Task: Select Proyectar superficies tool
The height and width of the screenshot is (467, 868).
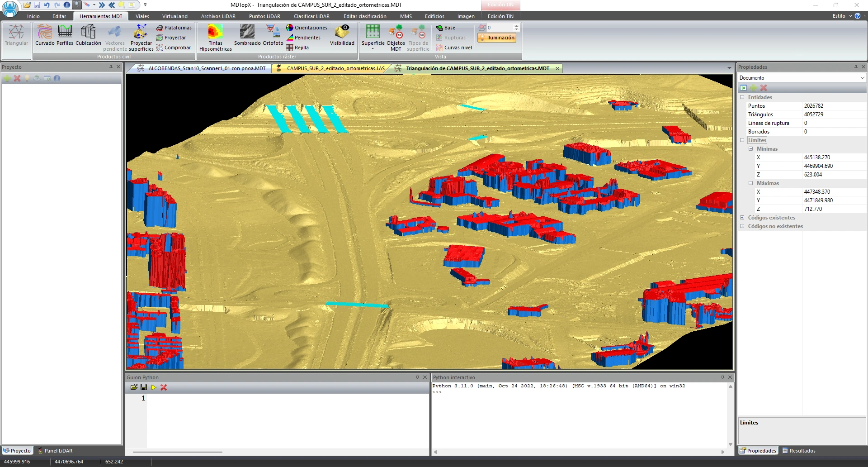Action: [x=141, y=38]
